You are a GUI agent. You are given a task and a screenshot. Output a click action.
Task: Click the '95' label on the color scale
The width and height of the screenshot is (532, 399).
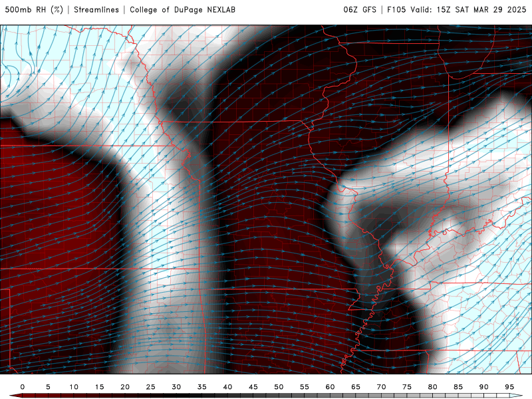click(509, 387)
